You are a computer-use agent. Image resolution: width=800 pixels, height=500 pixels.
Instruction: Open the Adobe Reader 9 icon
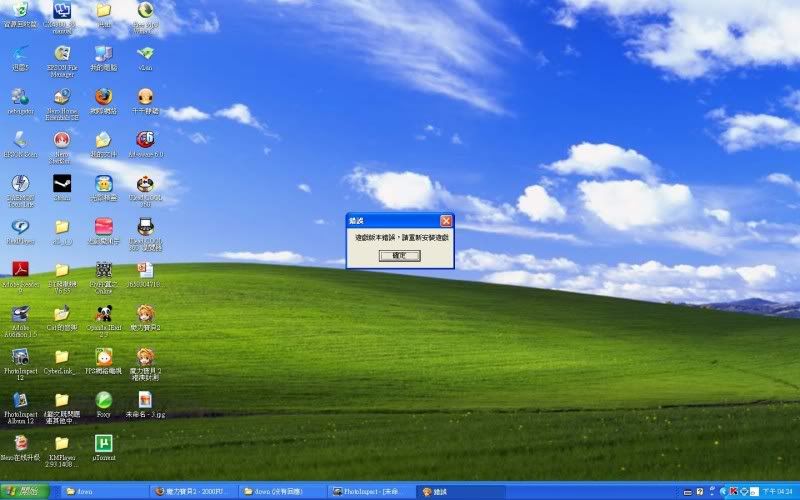tap(20, 278)
